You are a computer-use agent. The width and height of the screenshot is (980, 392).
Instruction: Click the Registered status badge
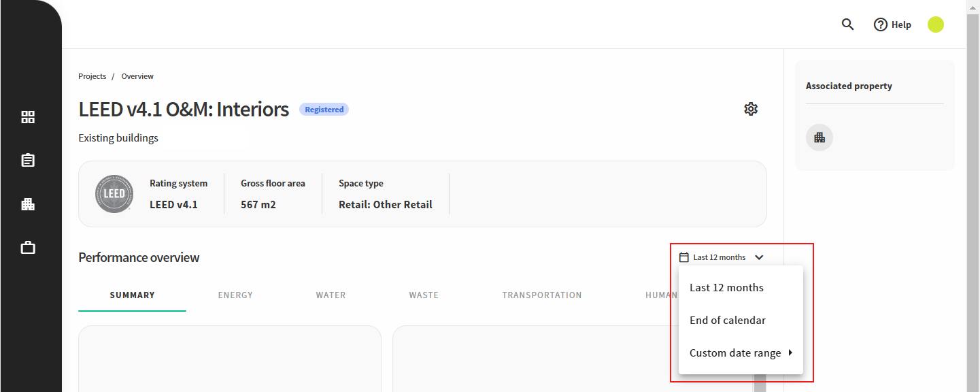pyautogui.click(x=324, y=110)
